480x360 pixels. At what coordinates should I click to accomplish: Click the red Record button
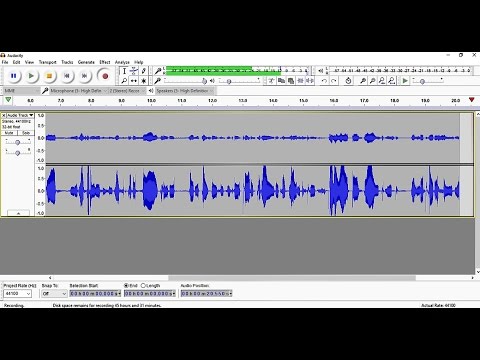105,76
